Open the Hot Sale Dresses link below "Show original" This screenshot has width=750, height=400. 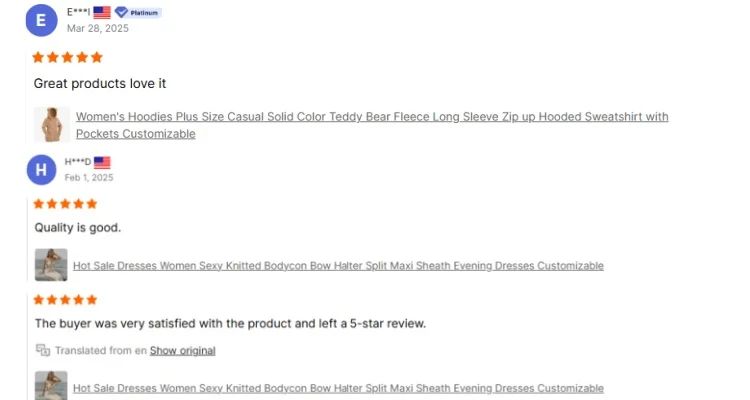tap(338, 388)
